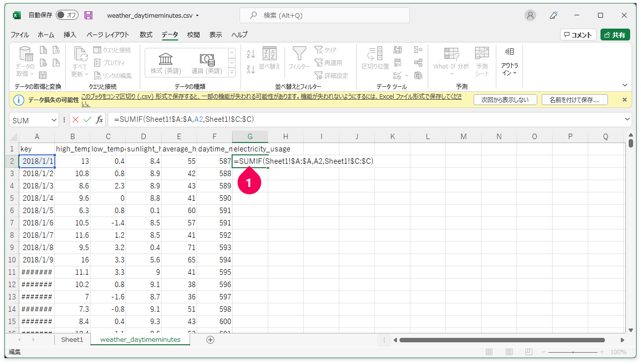Click the Stocks data type icon
Viewport: 641px width, 364px height.
pos(165,62)
